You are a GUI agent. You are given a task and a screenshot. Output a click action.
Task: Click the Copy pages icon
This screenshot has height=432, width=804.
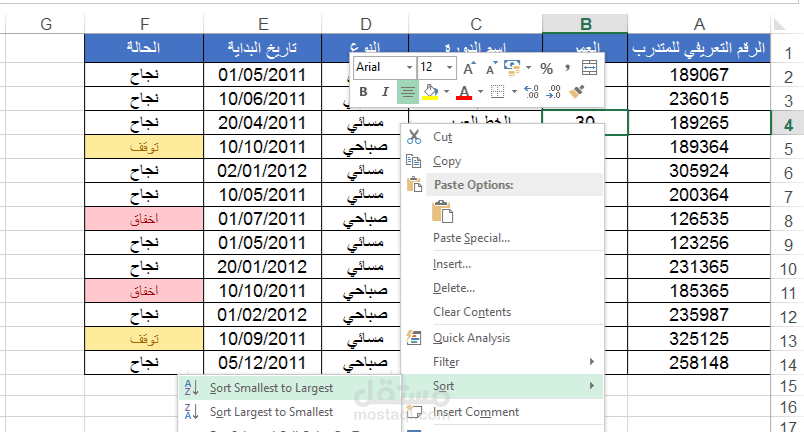tap(414, 161)
